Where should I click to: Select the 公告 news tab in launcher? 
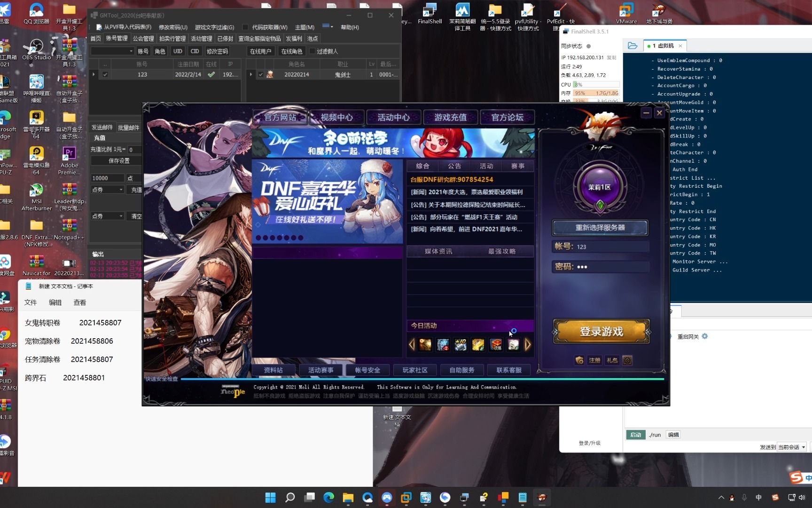[454, 166]
